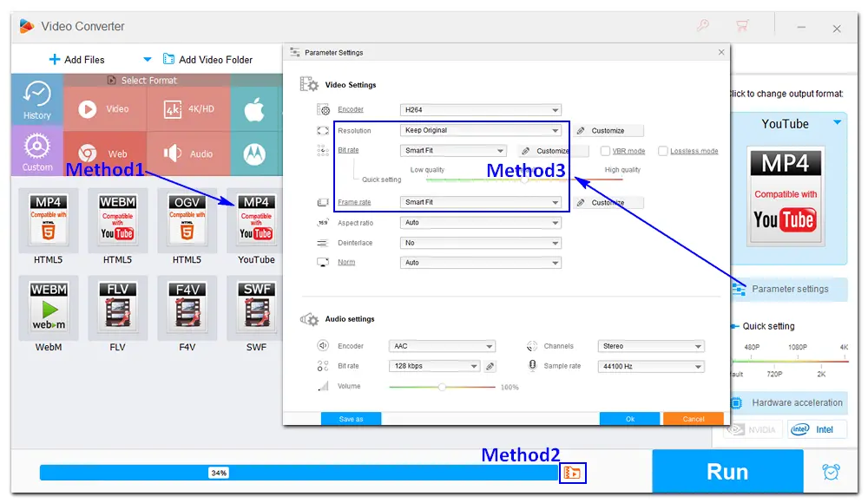Click Customize next to Frame rate
This screenshot has width=868, height=503.
[608, 203]
